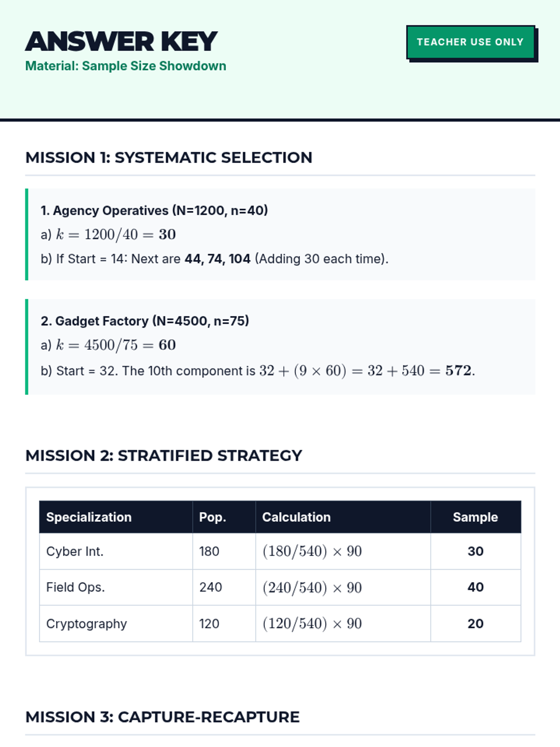Select the Gadget Factory problem title
Image resolution: width=560 pixels, height=747 pixels.
[x=145, y=321]
